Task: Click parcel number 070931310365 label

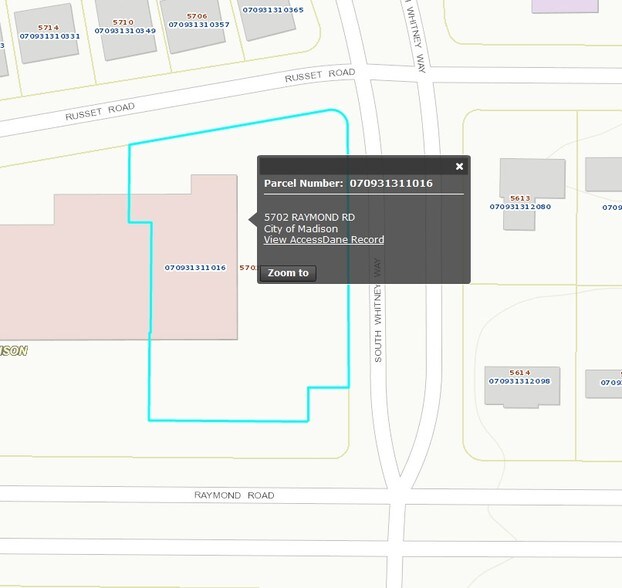Action: [x=273, y=10]
